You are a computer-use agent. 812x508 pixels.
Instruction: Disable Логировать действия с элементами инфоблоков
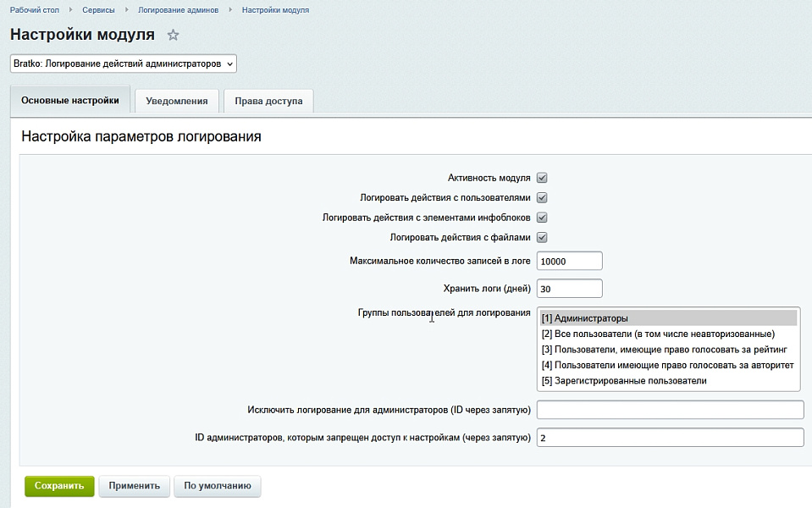542,218
